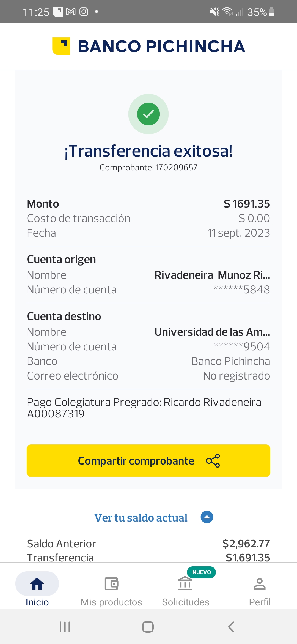Viewport: 297px width, 644px height.
Task: Collapse balance with blue arrow circle
Action: click(x=207, y=517)
